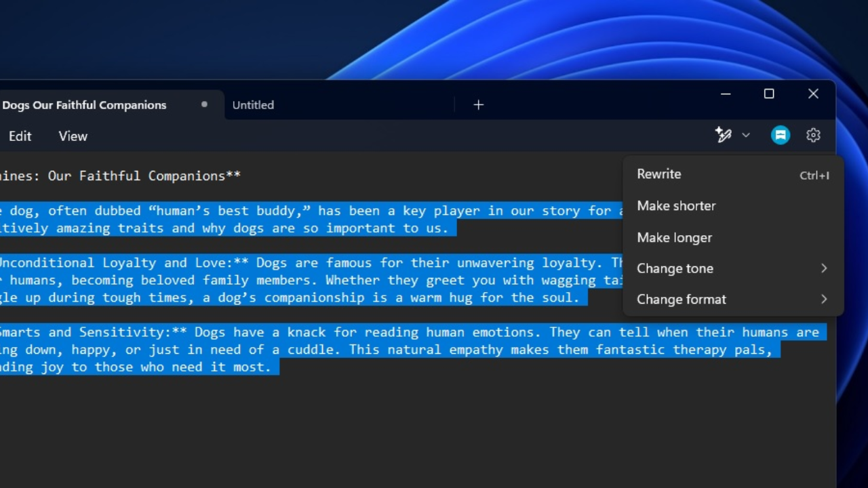Viewport: 868px width, 488px height.
Task: Click the unsaved-changes dot on Dogs tab
Action: (203, 104)
